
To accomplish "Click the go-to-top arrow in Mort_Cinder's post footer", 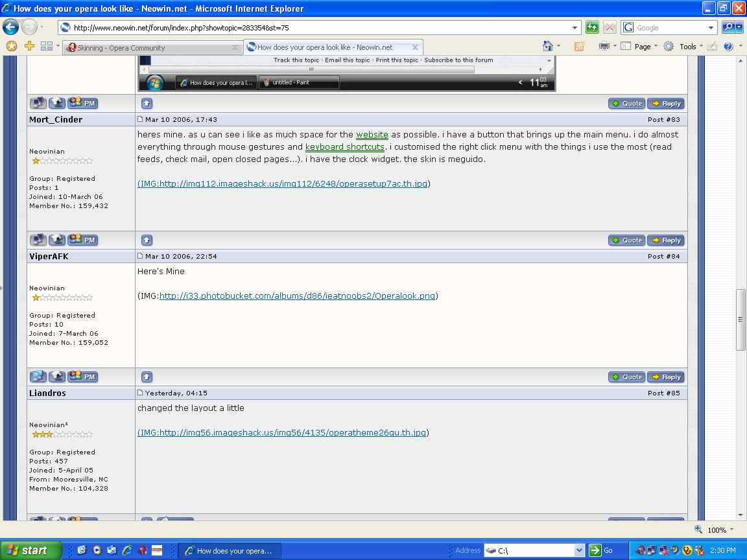I will (147, 240).
